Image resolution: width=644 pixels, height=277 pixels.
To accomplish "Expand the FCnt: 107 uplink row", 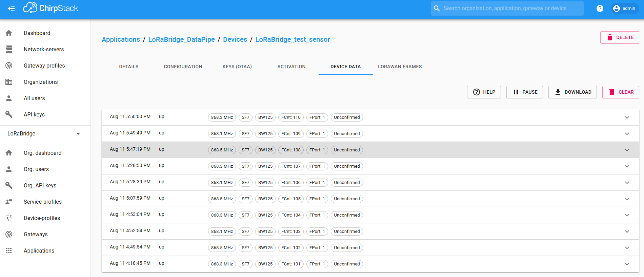I will [x=627, y=166].
